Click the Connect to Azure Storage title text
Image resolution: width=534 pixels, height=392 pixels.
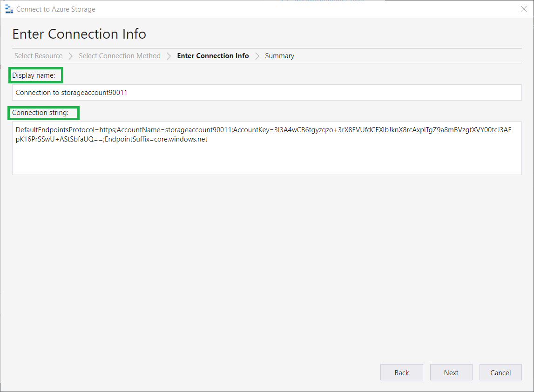56,9
